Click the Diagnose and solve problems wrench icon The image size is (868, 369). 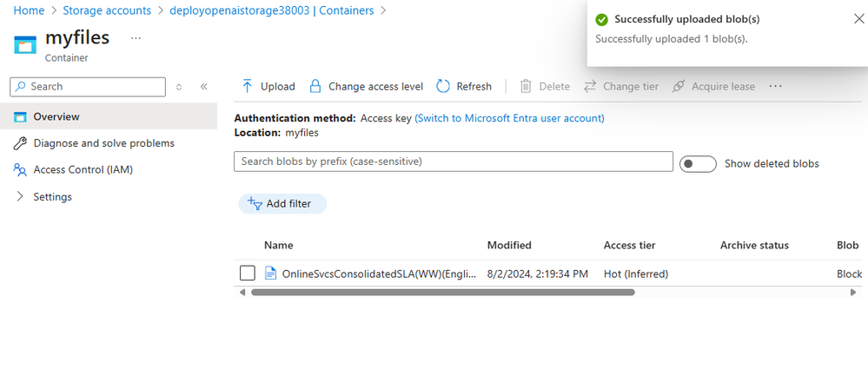point(20,143)
